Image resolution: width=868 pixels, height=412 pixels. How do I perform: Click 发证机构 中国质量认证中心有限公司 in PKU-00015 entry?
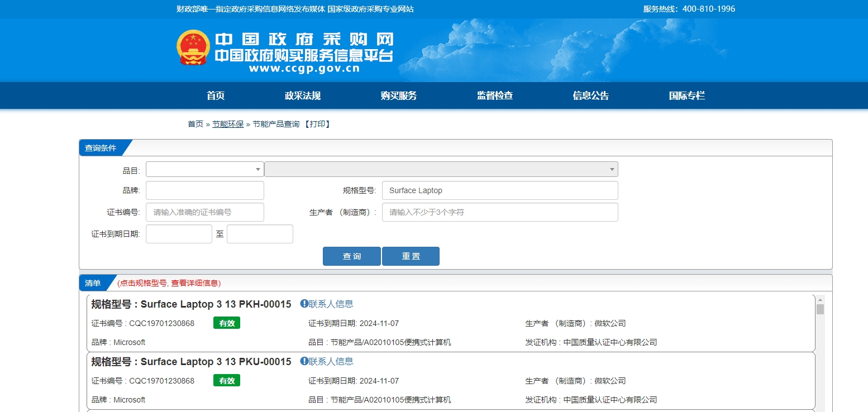coord(591,400)
